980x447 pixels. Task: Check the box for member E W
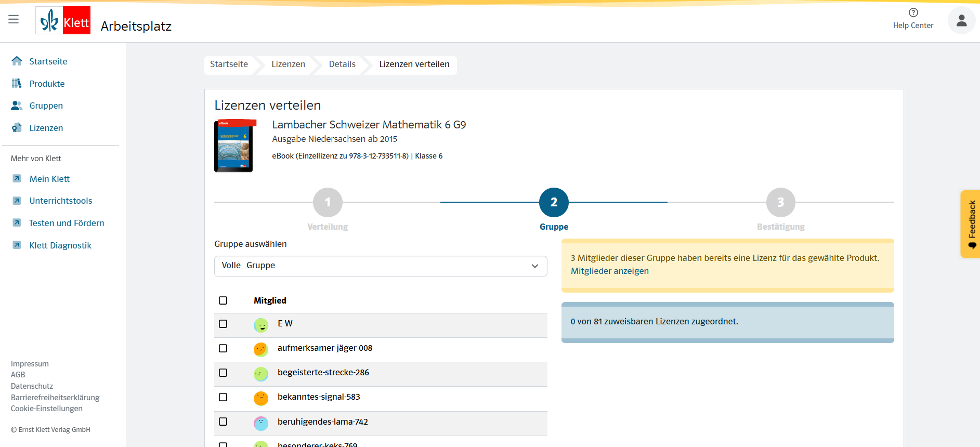223,324
